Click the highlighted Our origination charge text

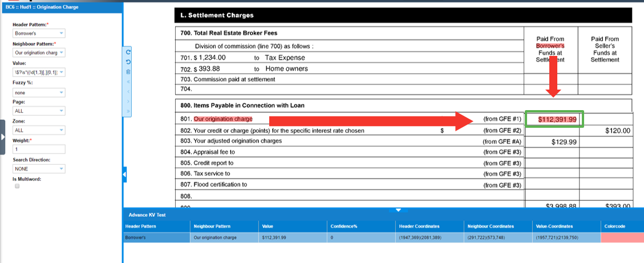pyautogui.click(x=223, y=119)
